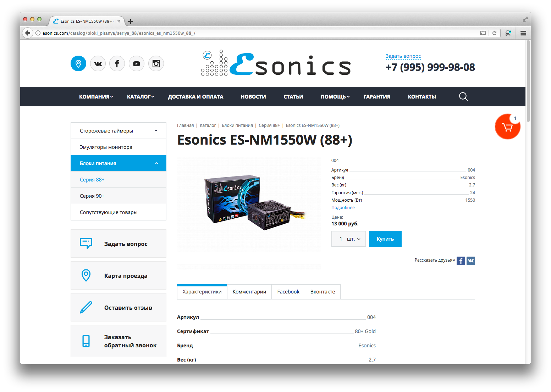The width and height of the screenshot is (551, 392).
Task: Select Серия 90+ in sidebar
Action: pyautogui.click(x=119, y=196)
